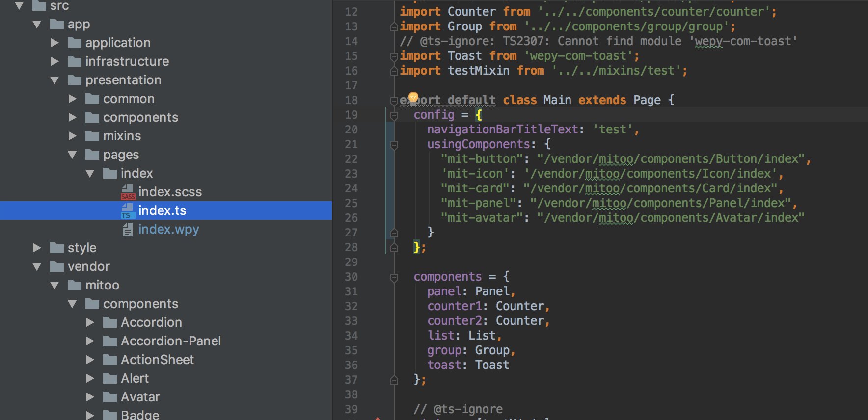Expand the application folder
This screenshot has height=420, width=868.
click(x=55, y=43)
